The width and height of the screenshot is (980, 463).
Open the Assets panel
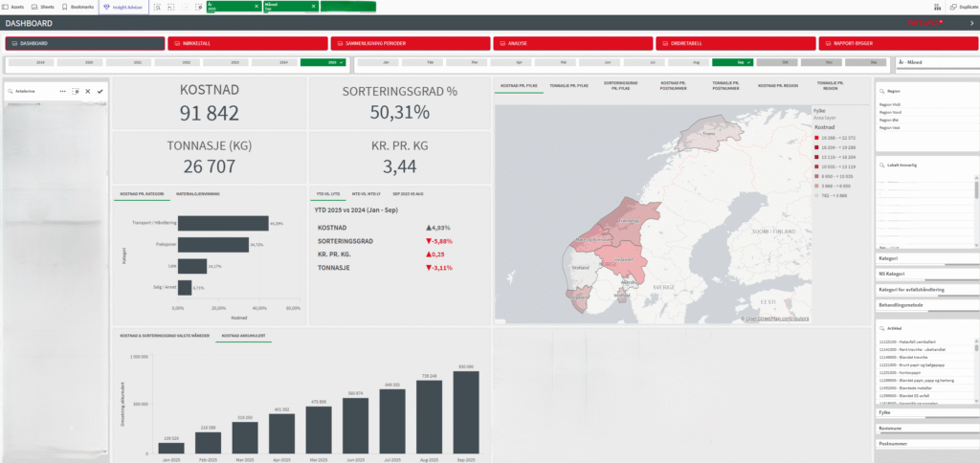(x=12, y=6)
